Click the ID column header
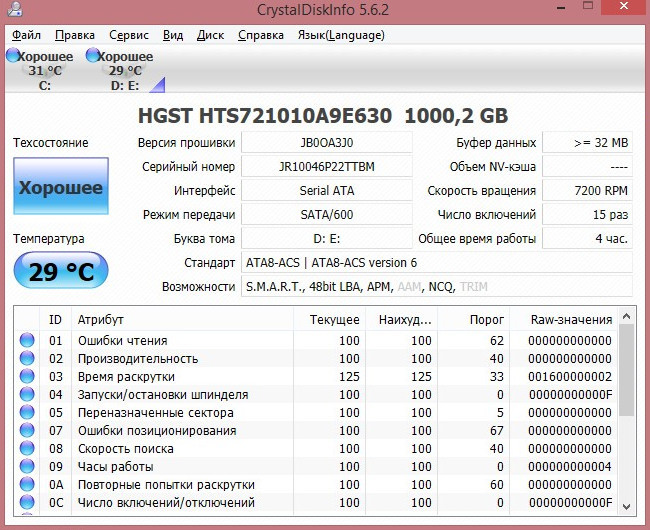650x530 pixels. (x=55, y=319)
